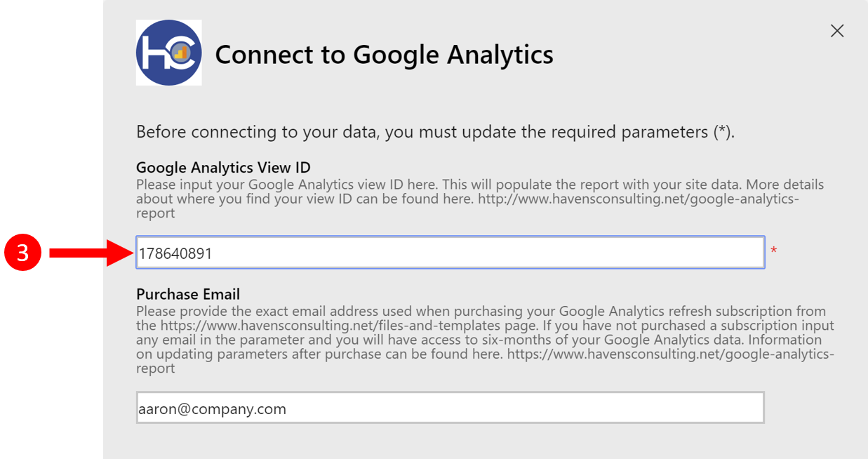Image resolution: width=868 pixels, height=459 pixels.
Task: Close the Connect to Google Analytics dialog
Action: click(836, 31)
